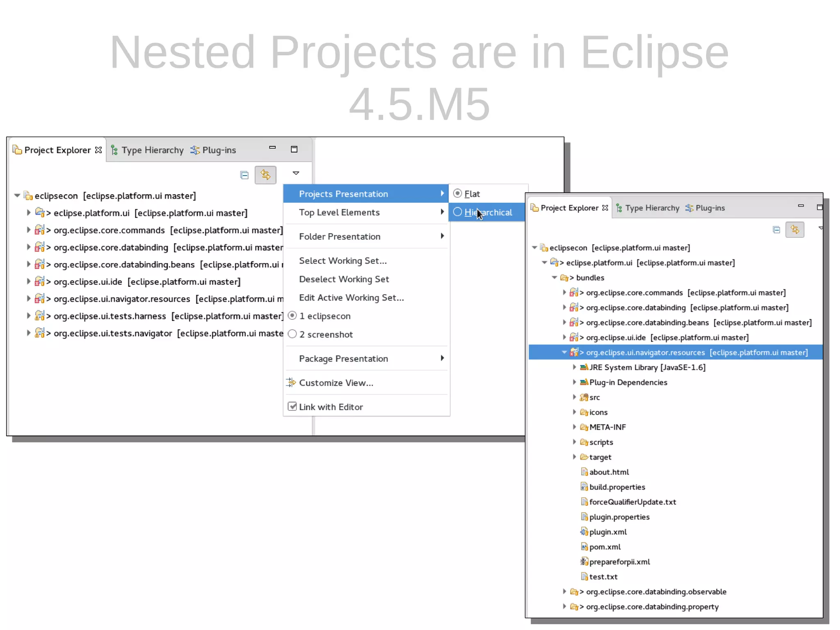Switch to Plug-ins tab in left window
The image size is (840, 630).
point(213,150)
